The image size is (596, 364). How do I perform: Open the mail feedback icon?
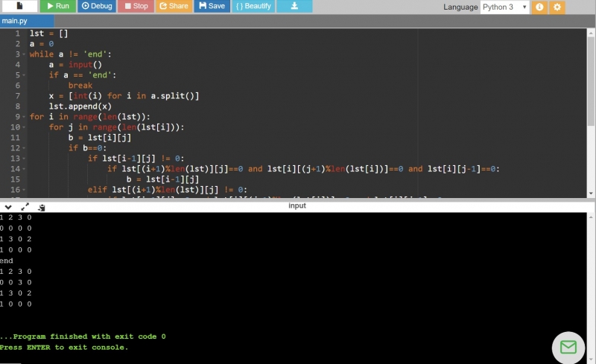[568, 348]
